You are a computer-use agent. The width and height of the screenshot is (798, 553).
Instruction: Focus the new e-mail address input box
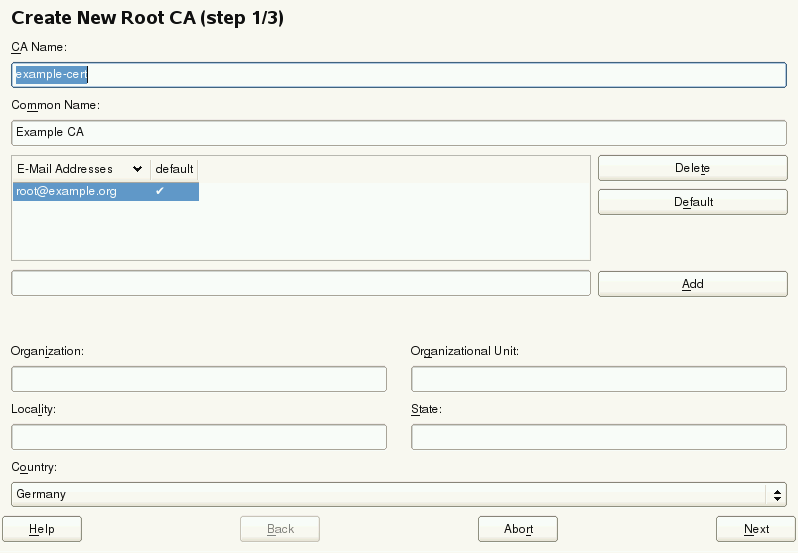click(x=300, y=284)
